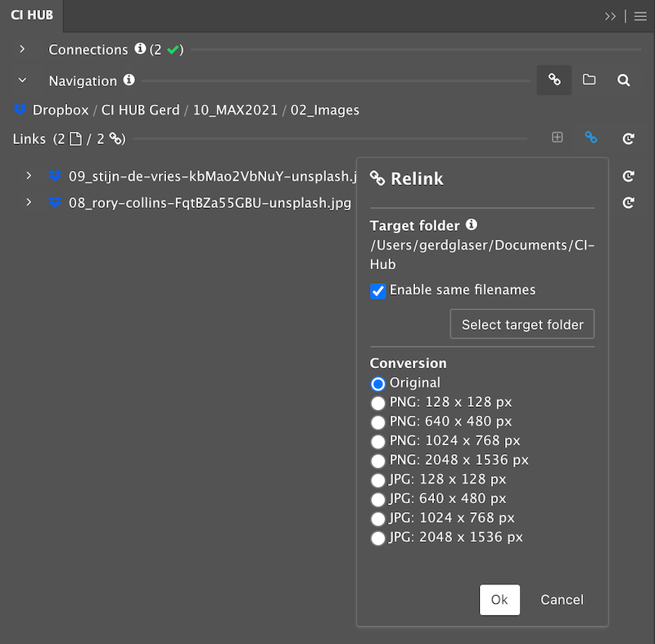Refresh the 08_rory-collins link
The image size is (655, 644).
click(628, 203)
